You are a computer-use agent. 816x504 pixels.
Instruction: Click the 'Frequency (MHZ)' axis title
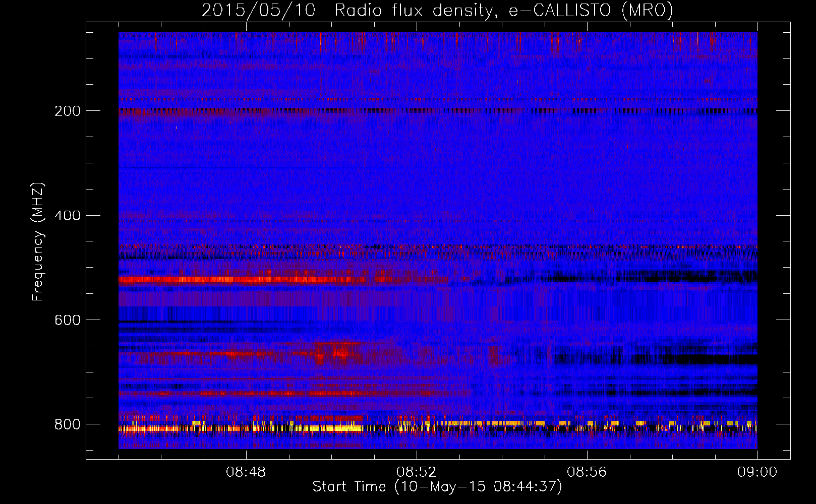pyautogui.click(x=38, y=242)
